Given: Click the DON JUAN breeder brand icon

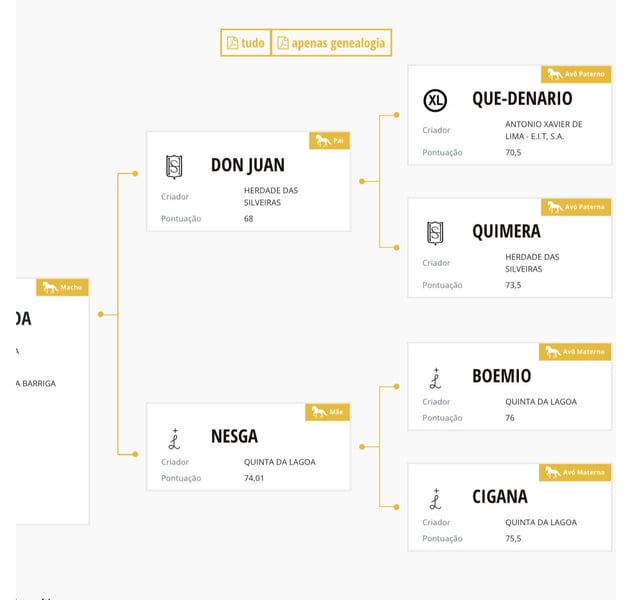Looking at the screenshot, I should pos(174,166).
